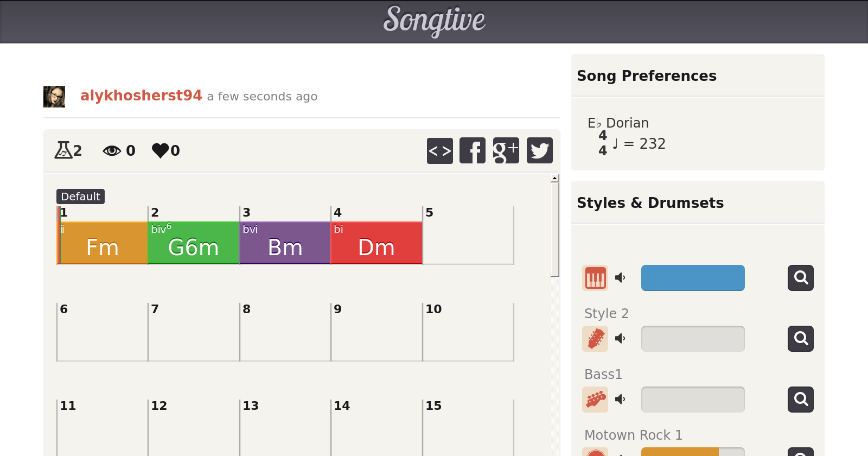The width and height of the screenshot is (868, 456).
Task: Open style search for Bass1 track
Action: [x=801, y=400]
